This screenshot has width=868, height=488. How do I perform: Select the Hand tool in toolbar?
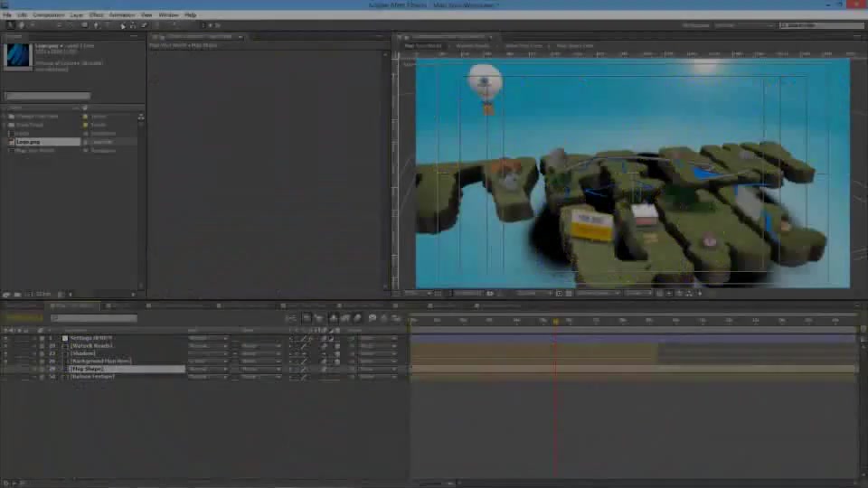[21, 25]
